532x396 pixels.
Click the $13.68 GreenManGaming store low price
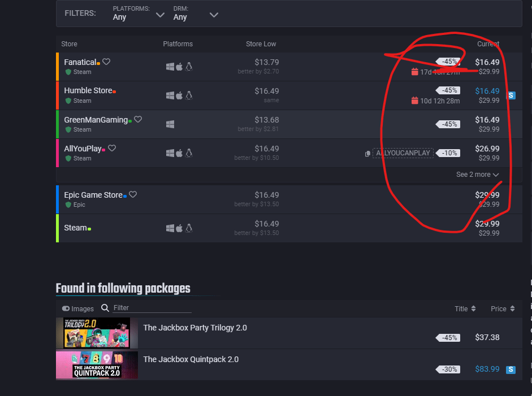267,120
